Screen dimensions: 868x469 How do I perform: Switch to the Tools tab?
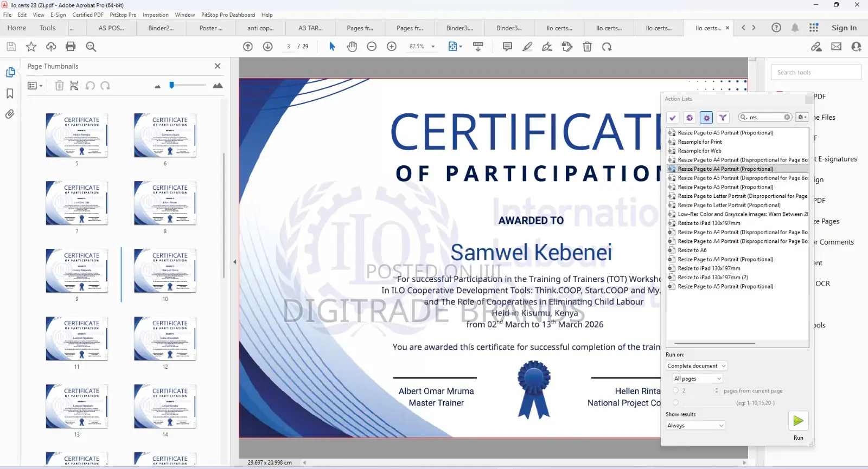tap(48, 28)
